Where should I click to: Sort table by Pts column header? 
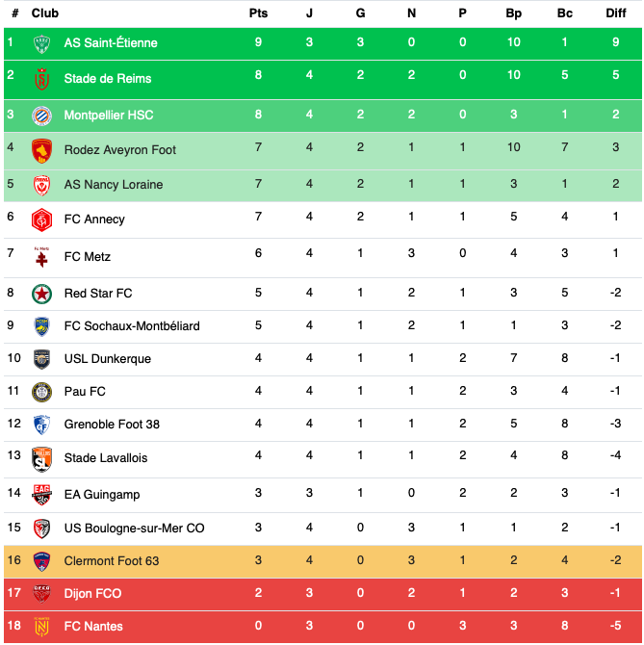(258, 13)
